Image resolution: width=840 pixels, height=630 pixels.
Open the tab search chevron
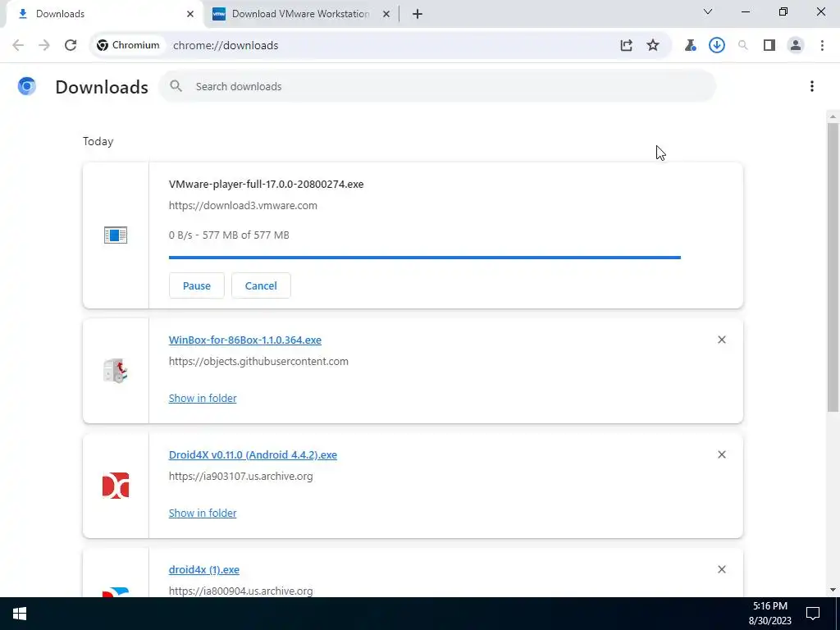[x=708, y=11]
